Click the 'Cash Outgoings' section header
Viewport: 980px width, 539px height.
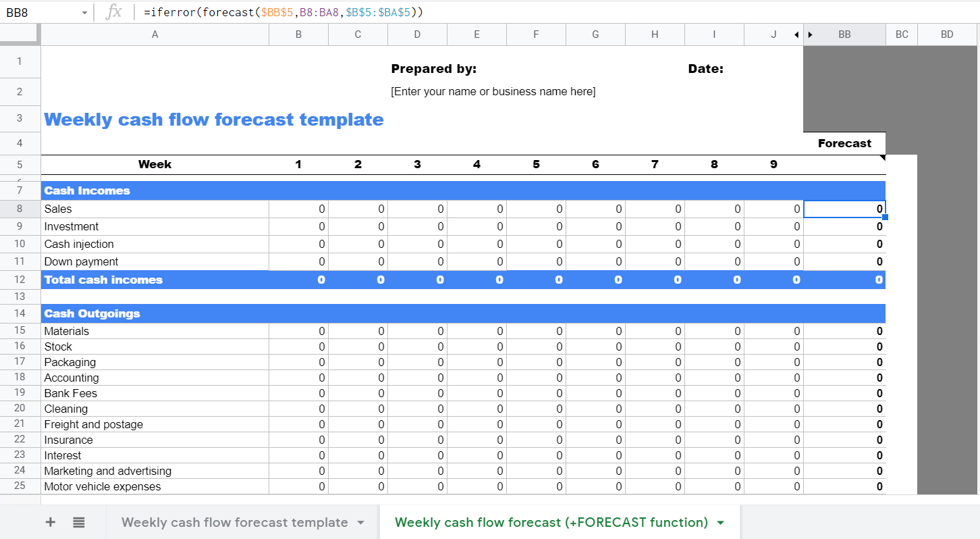(92, 313)
